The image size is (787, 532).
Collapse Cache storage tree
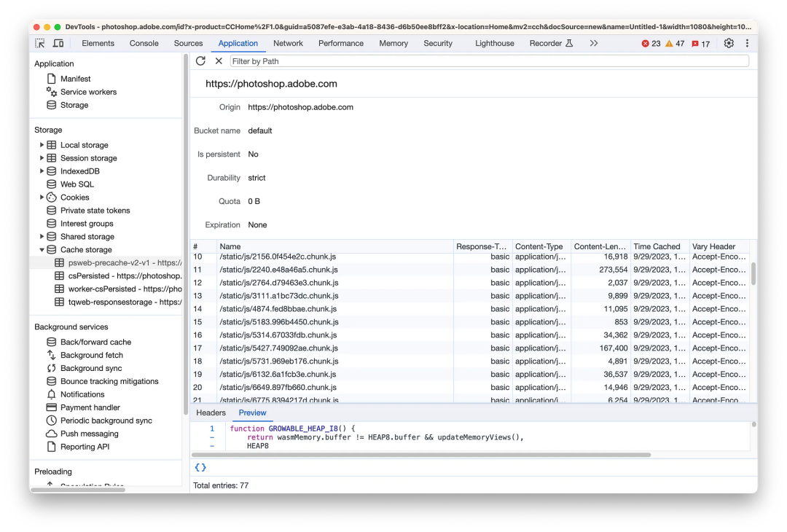[x=42, y=249]
